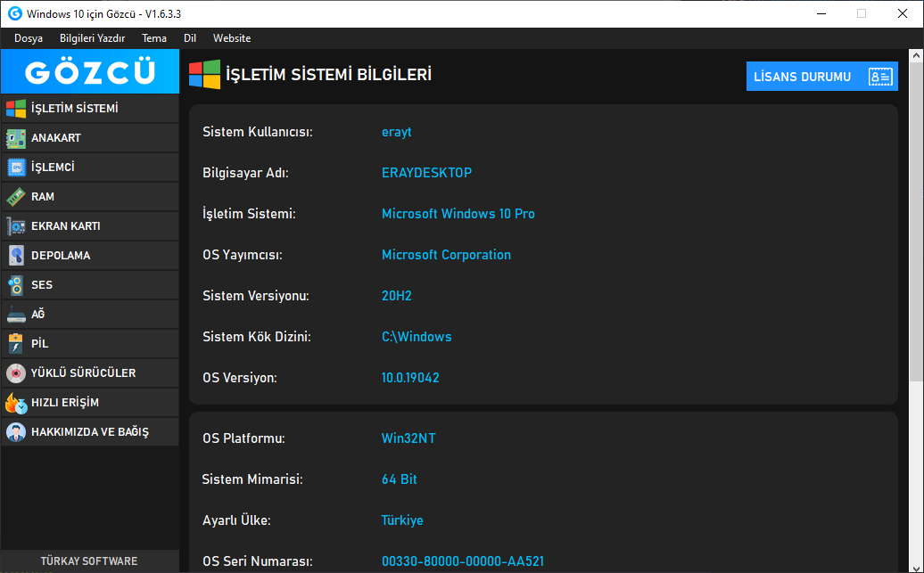The image size is (924, 573).
Task: Click the scrollbar down arrow
Action: (916, 567)
